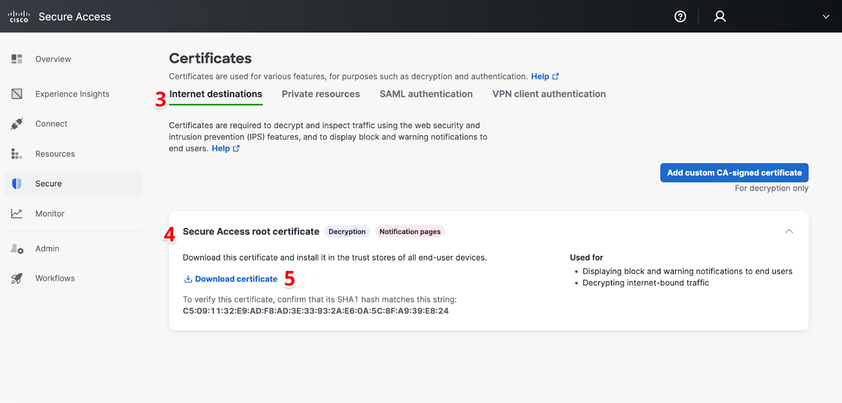
Task: Click the Cisco logo in header
Action: [x=18, y=17]
